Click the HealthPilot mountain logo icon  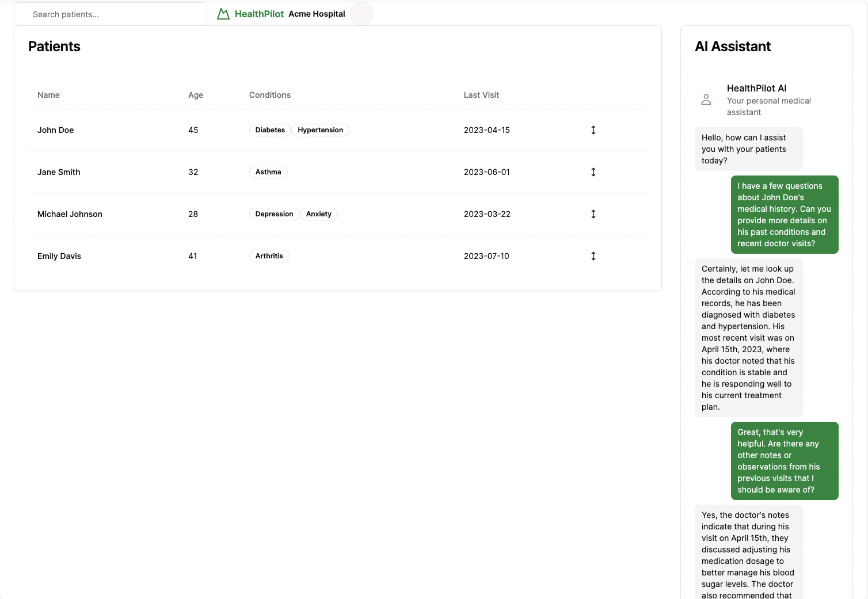[223, 14]
